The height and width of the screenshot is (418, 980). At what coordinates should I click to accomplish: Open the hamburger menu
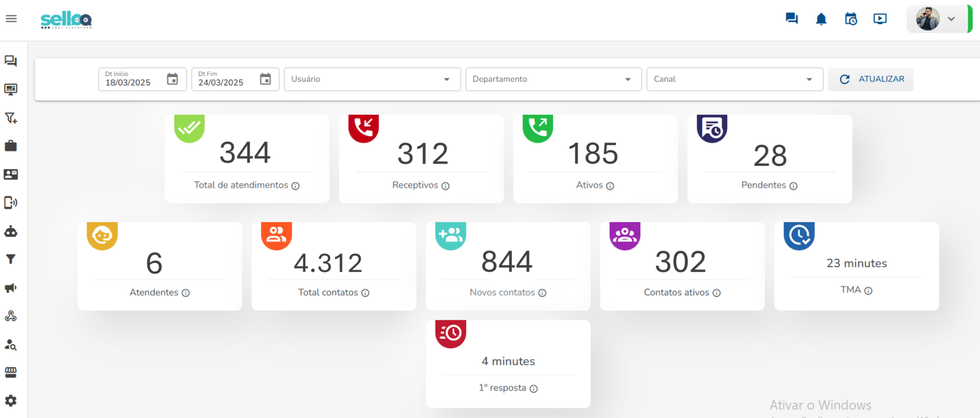click(x=11, y=19)
